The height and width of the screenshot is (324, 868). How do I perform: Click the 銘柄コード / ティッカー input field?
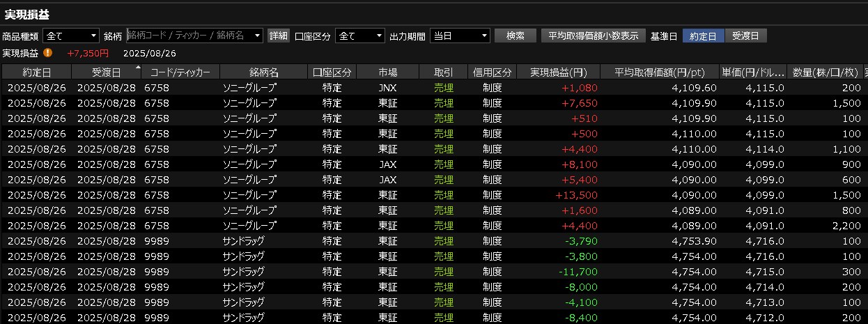coord(189,36)
